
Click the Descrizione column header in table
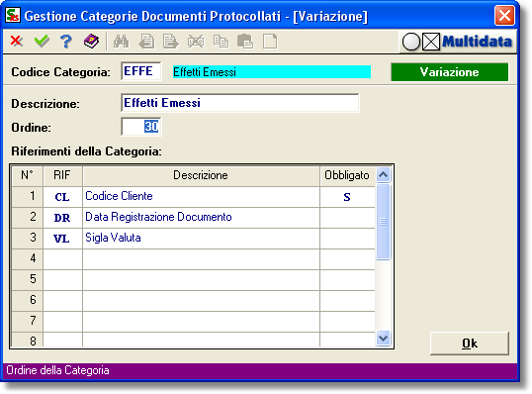coord(201,175)
